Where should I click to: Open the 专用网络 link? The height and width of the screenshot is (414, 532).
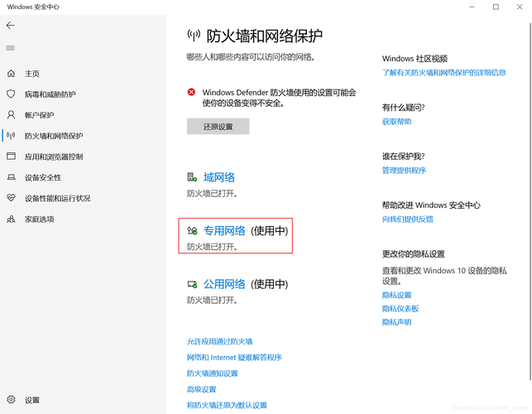224,231
